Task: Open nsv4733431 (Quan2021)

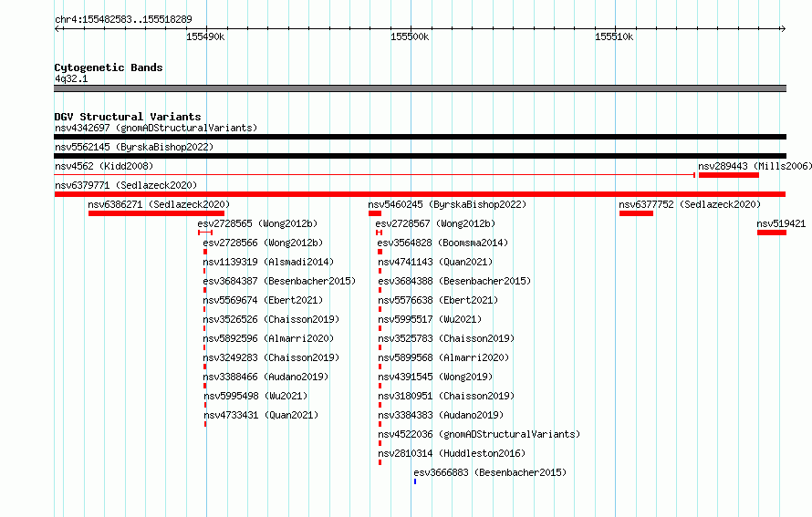Action: [261, 415]
